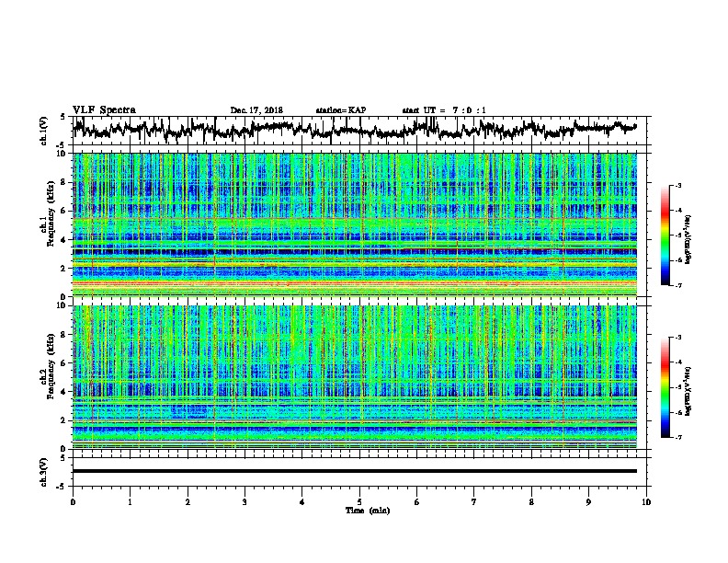Viewport: 728px width, 563px height.
Task: Click the "-3" label on ch.2 color bar
Action: coord(677,338)
